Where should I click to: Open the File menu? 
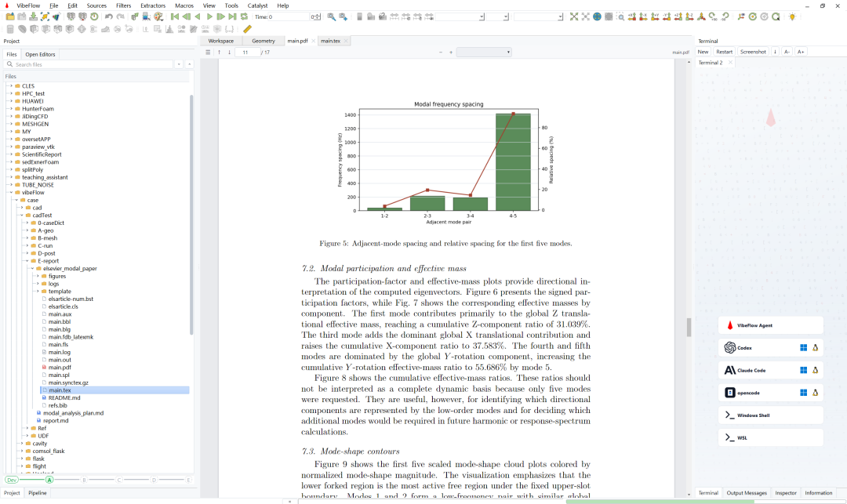point(54,5)
